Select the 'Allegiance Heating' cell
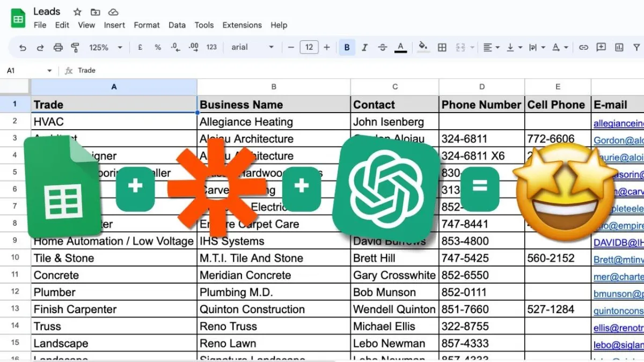 (274, 122)
